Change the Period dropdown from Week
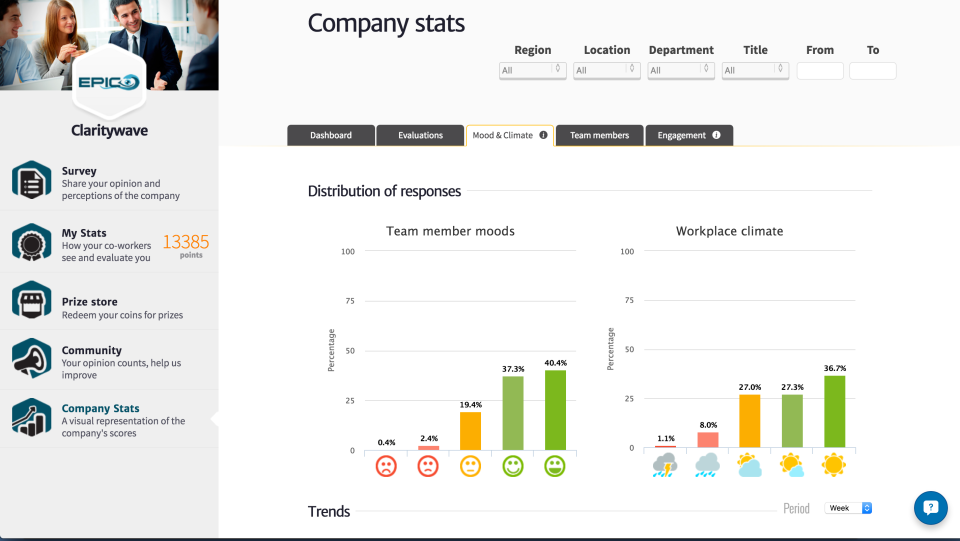Screen dimensions: 960x541 click(848, 508)
